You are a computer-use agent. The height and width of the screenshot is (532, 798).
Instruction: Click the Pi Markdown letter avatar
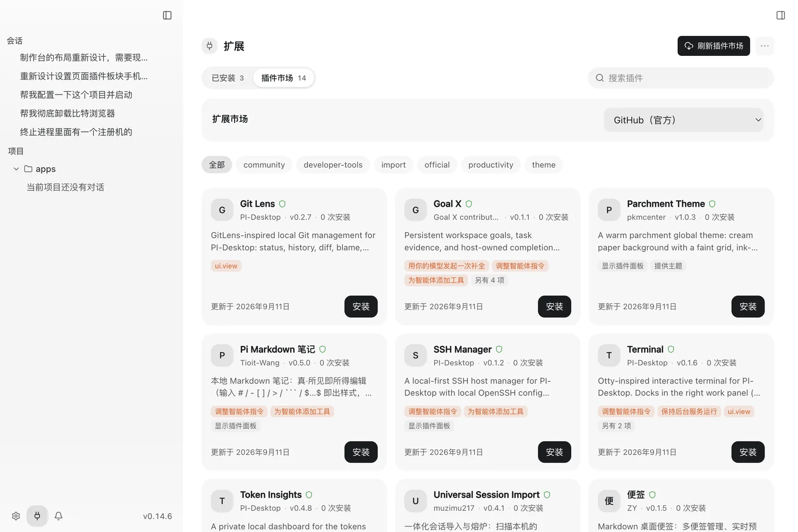[222, 355]
